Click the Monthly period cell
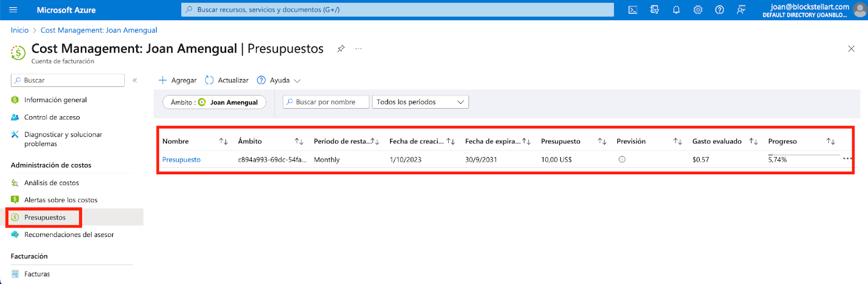Image resolution: width=868 pixels, height=284 pixels. pyautogui.click(x=327, y=160)
